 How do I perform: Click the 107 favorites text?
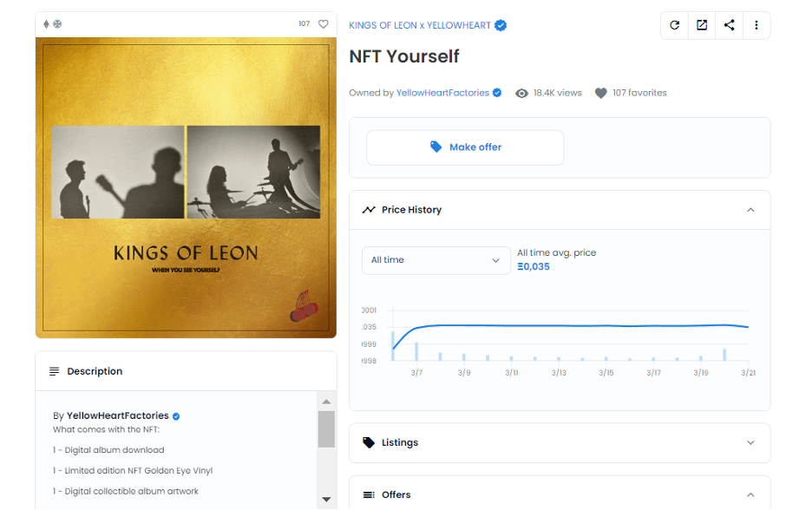pos(639,93)
